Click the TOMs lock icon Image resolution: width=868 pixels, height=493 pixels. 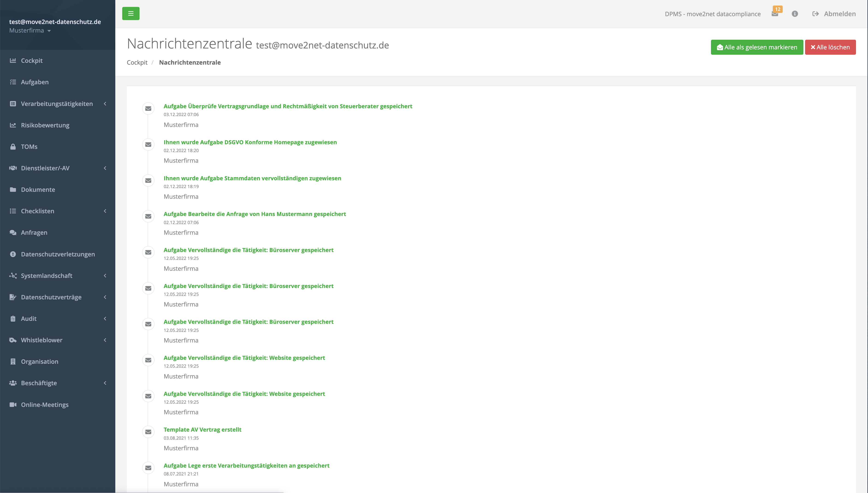pos(13,147)
